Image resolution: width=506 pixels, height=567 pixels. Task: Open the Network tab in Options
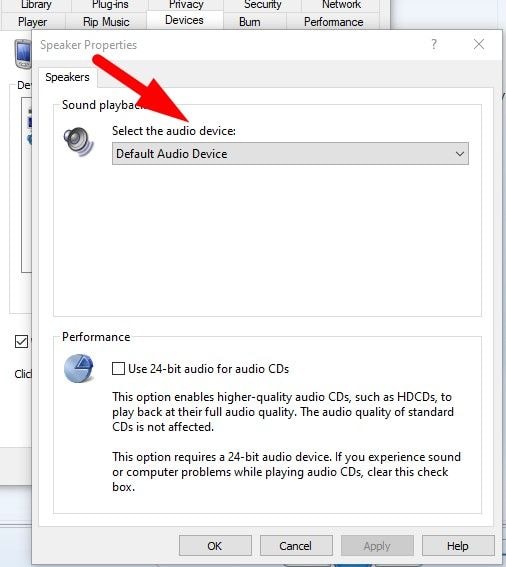point(341,5)
